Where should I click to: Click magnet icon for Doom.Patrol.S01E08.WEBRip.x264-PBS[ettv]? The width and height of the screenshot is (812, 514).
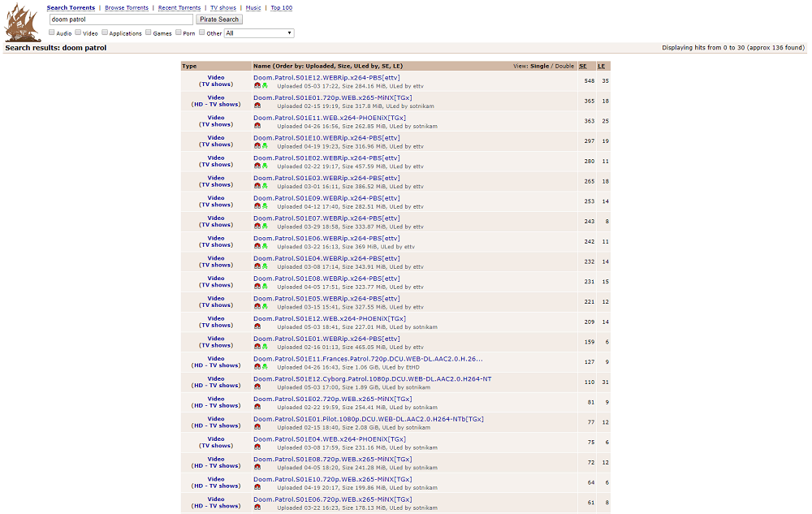pyautogui.click(x=257, y=287)
